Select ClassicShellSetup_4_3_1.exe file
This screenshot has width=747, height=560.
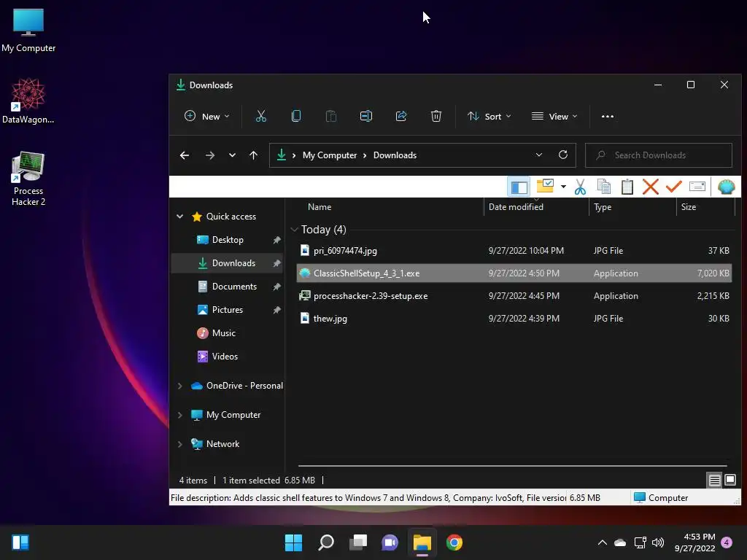[514, 273]
